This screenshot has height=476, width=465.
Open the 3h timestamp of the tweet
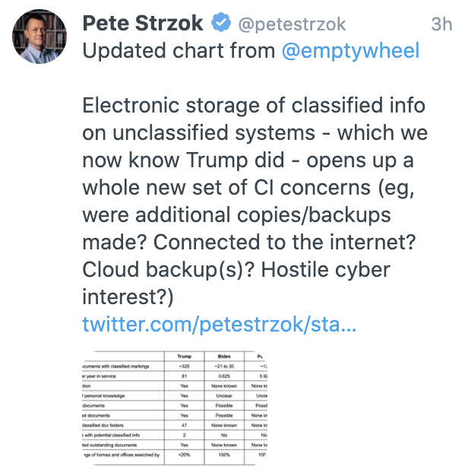(441, 24)
